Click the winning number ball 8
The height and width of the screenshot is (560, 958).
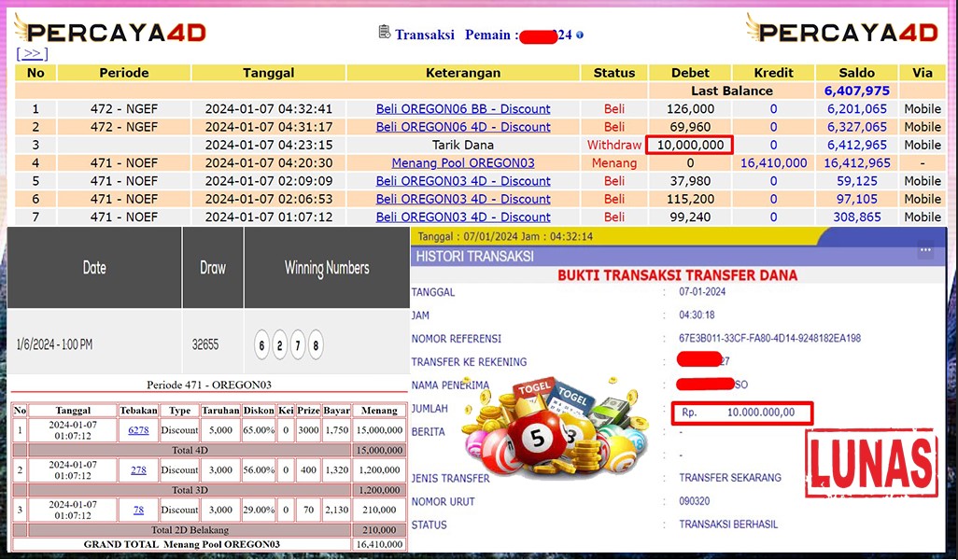pyautogui.click(x=316, y=344)
